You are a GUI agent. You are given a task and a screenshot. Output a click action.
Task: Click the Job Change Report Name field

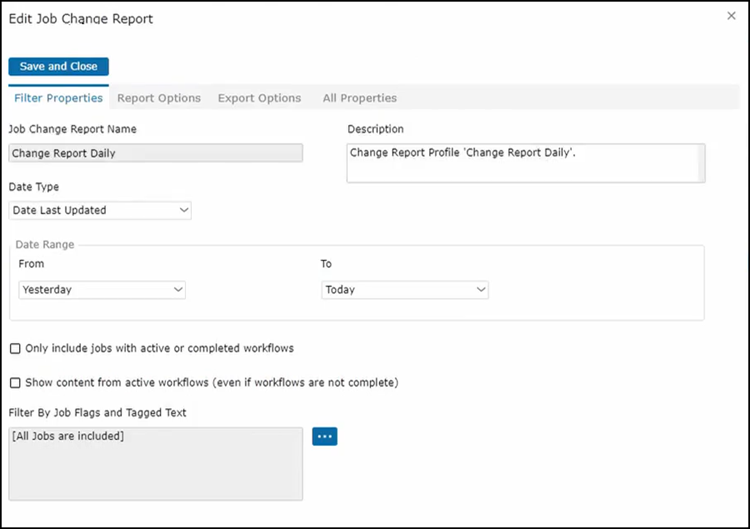coord(155,153)
